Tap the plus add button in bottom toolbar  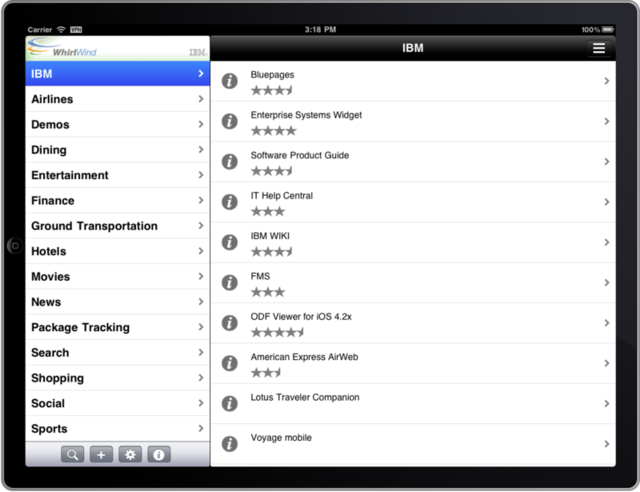(x=101, y=454)
